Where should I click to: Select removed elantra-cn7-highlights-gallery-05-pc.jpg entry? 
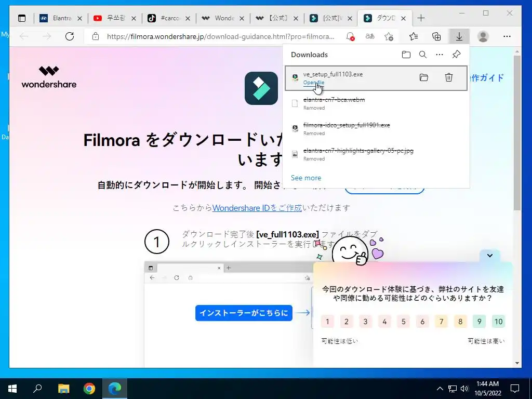376,154
